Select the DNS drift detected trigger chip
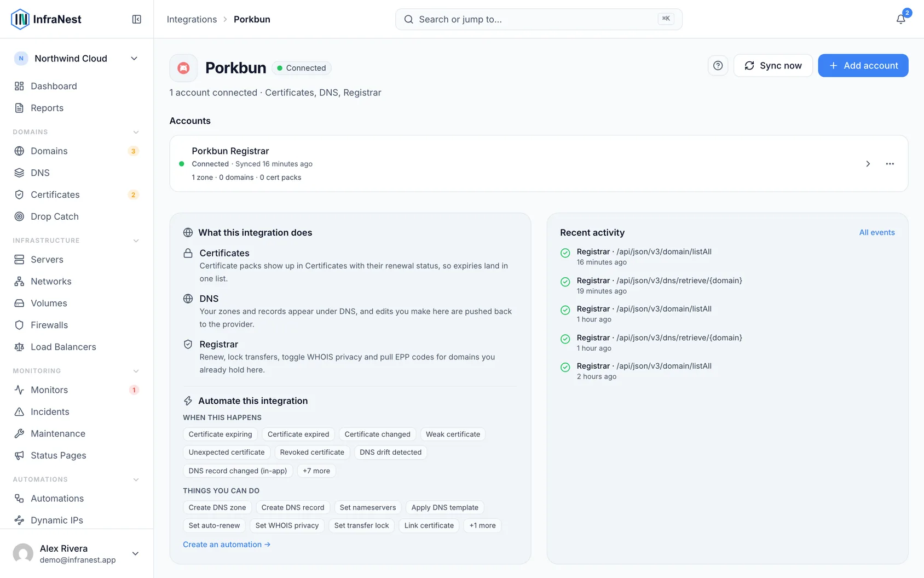 (391, 453)
